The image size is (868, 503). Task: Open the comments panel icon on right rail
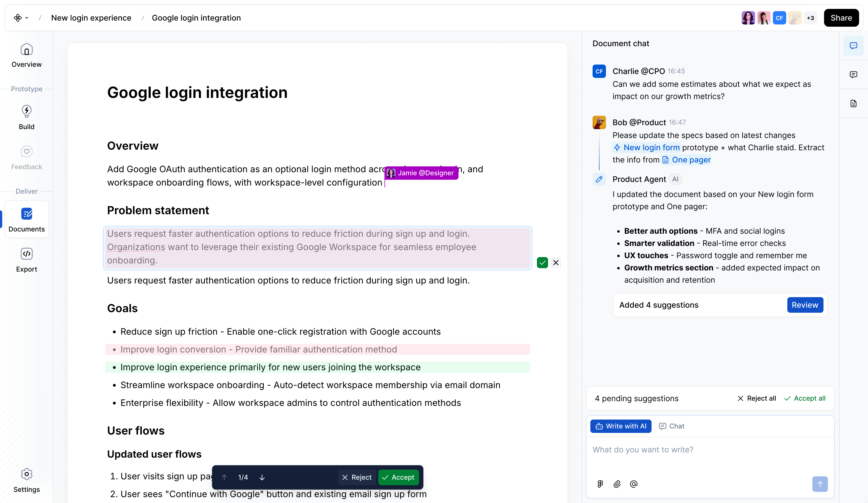(x=853, y=74)
